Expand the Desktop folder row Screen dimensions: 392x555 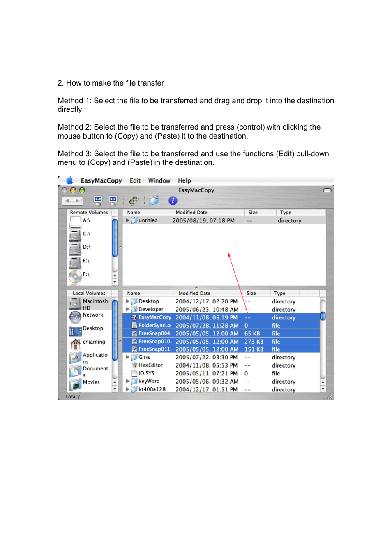(x=128, y=301)
